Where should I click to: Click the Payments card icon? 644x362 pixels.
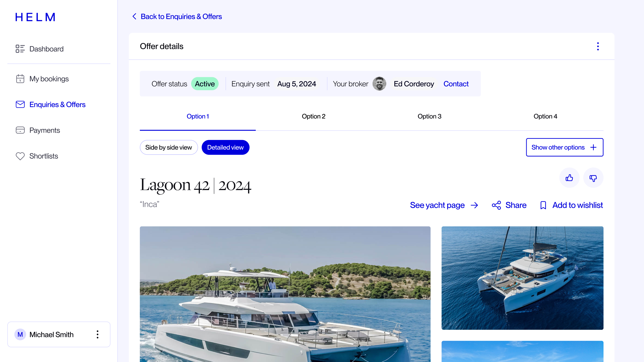point(20,130)
